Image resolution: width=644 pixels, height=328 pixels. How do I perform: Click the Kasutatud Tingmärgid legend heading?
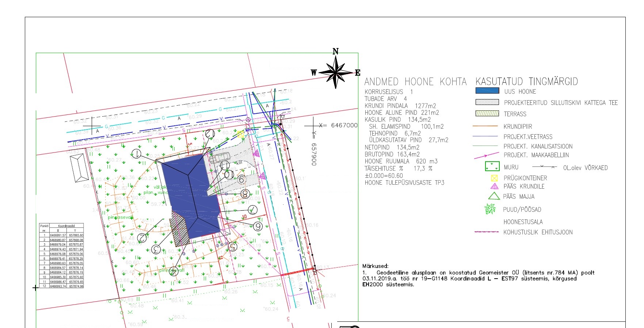tap(526, 82)
